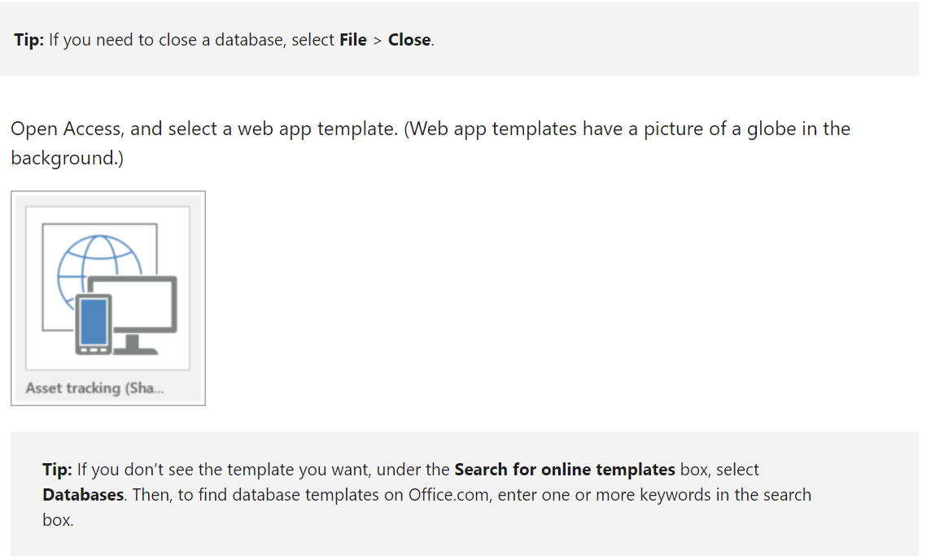Click the '>' separator between File and Close
Screen dimensions: 931x560
pyautogui.click(x=378, y=41)
